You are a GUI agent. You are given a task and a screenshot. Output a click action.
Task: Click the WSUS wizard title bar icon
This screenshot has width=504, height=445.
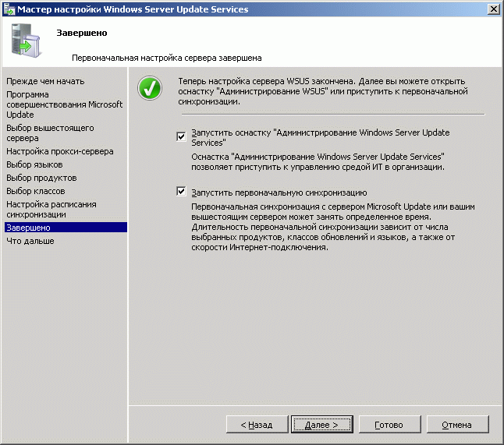[9, 9]
